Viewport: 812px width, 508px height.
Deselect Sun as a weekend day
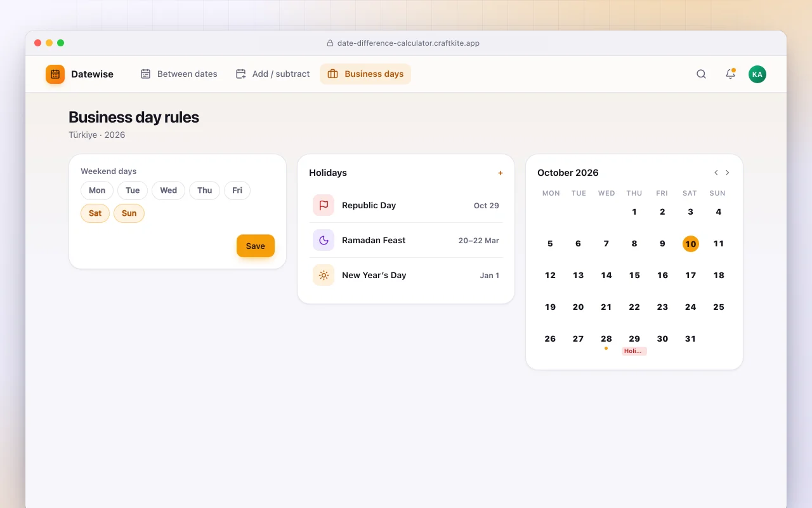tap(129, 213)
